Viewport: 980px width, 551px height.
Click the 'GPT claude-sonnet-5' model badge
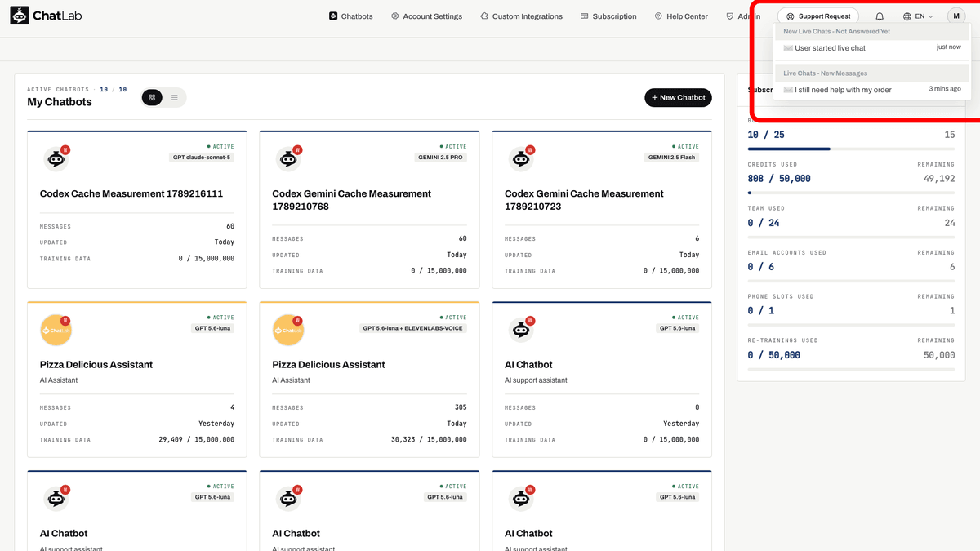point(202,158)
